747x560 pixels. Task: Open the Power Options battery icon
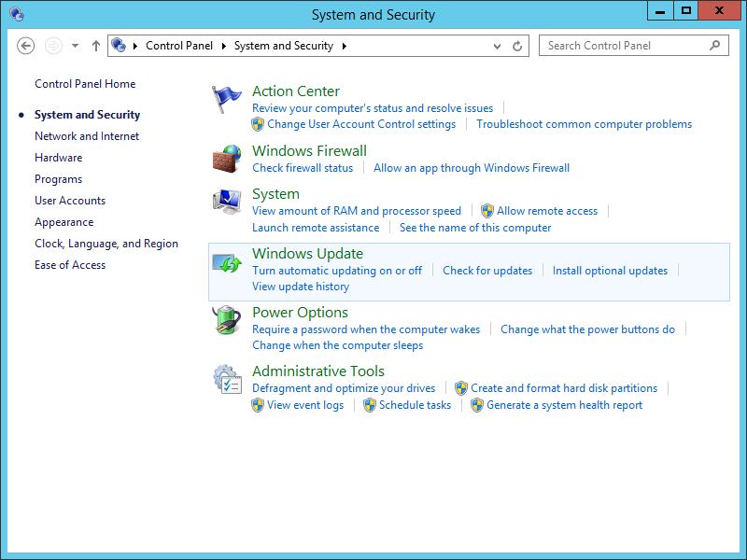pos(227,319)
